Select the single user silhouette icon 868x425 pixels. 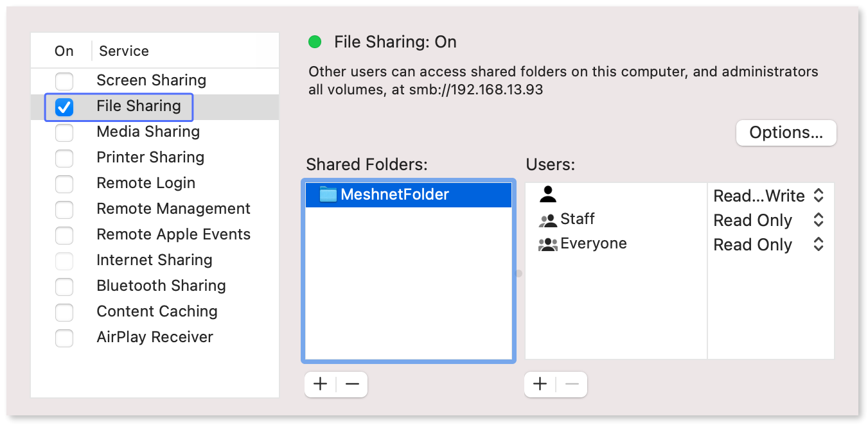click(x=547, y=195)
